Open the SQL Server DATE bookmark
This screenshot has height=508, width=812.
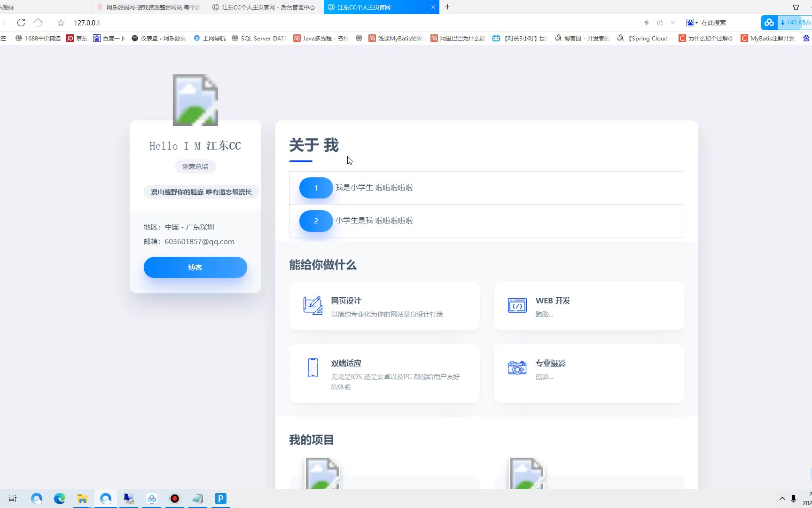click(259, 38)
